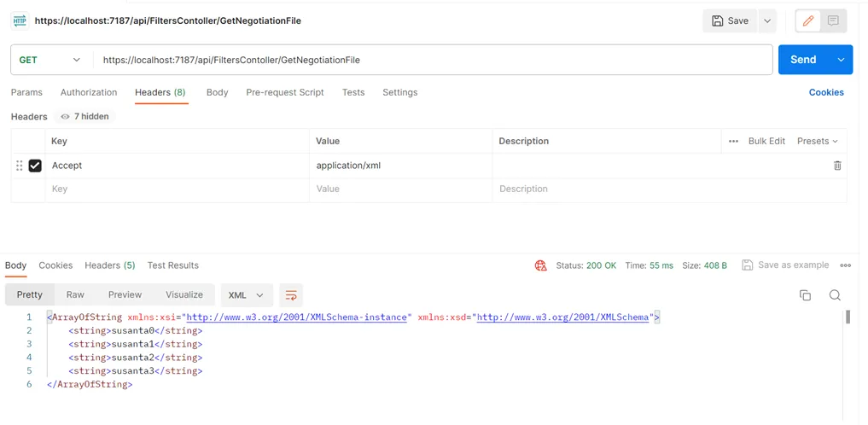Click the Time: 55 ms text
The height and width of the screenshot is (425, 868).
click(649, 265)
